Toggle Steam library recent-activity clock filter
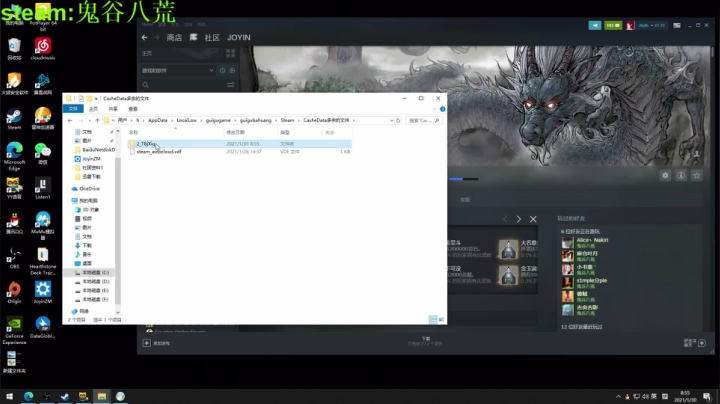 coord(222,71)
